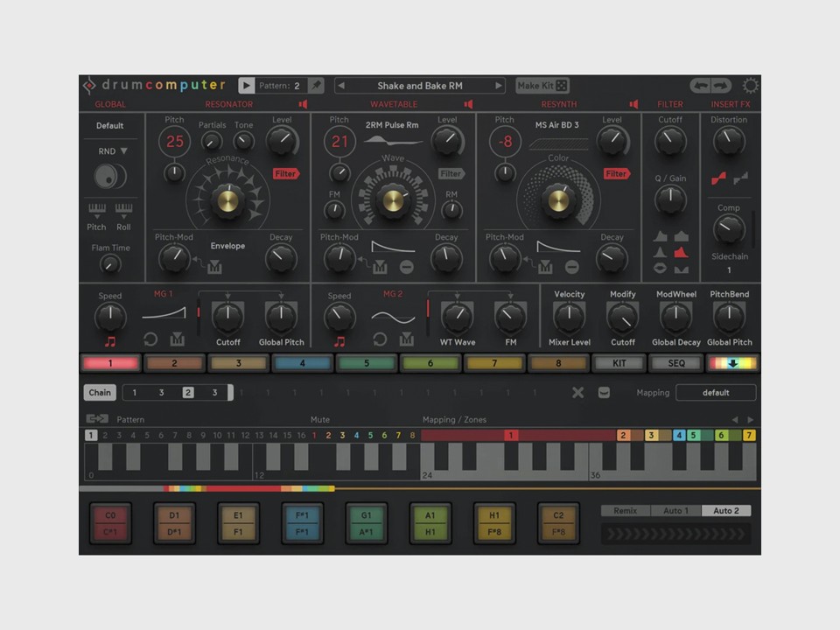Click Resonator pitch value 25
The height and width of the screenshot is (630, 840).
[175, 142]
